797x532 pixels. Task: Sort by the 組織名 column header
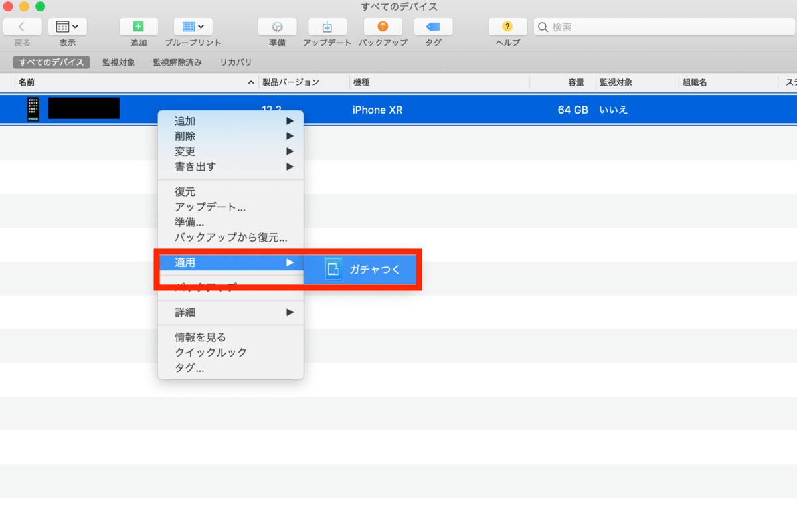(728, 82)
